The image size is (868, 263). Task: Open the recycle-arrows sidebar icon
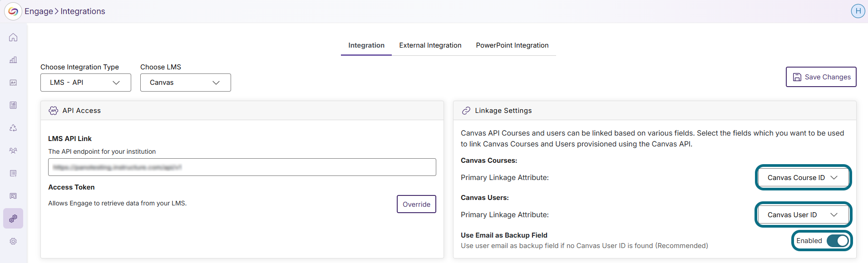13,128
